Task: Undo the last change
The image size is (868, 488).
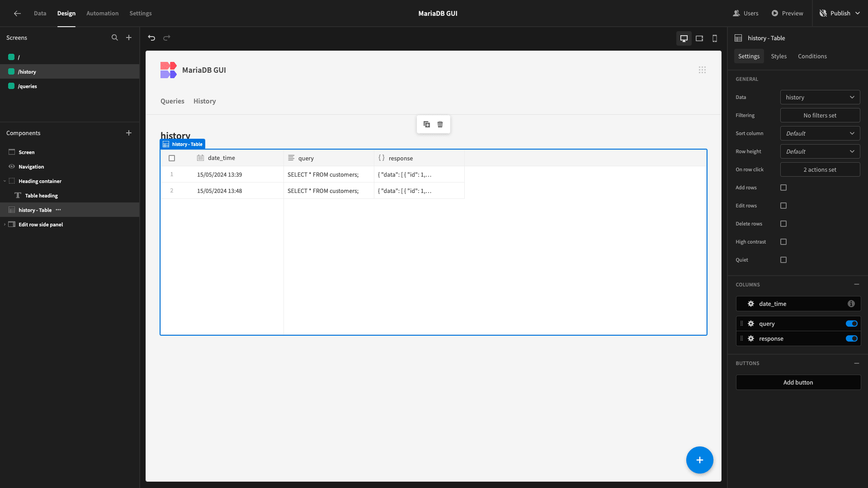Action: point(151,38)
